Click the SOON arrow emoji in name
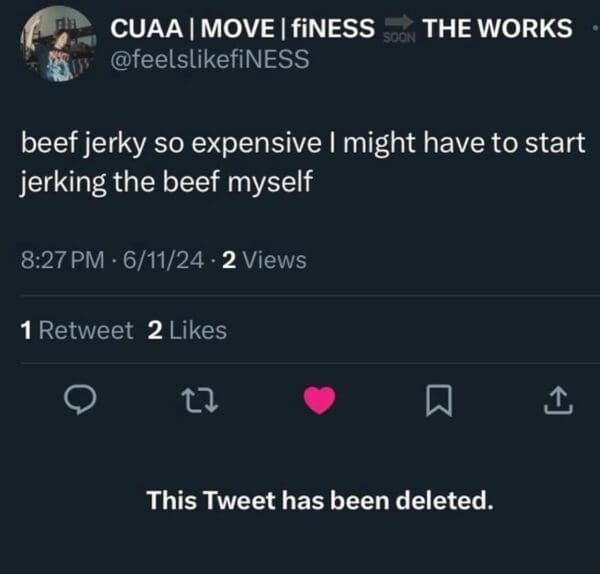The height and width of the screenshot is (574, 600). pos(399,30)
